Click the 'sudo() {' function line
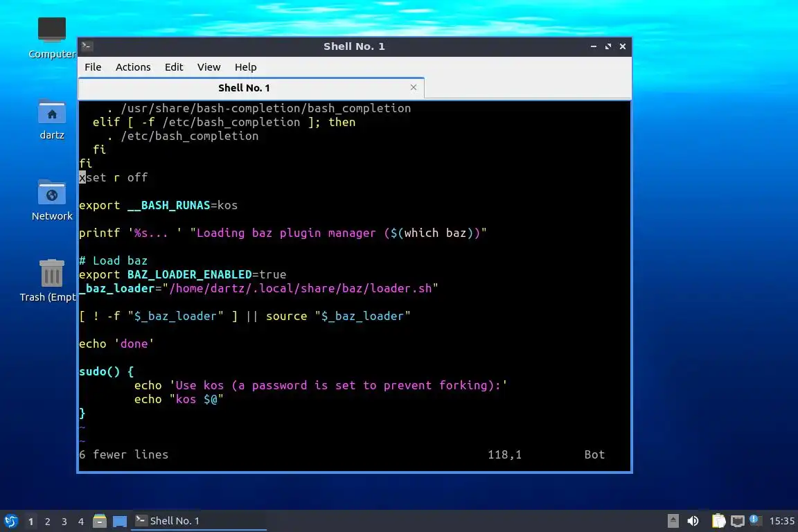The height and width of the screenshot is (532, 798). coord(107,371)
